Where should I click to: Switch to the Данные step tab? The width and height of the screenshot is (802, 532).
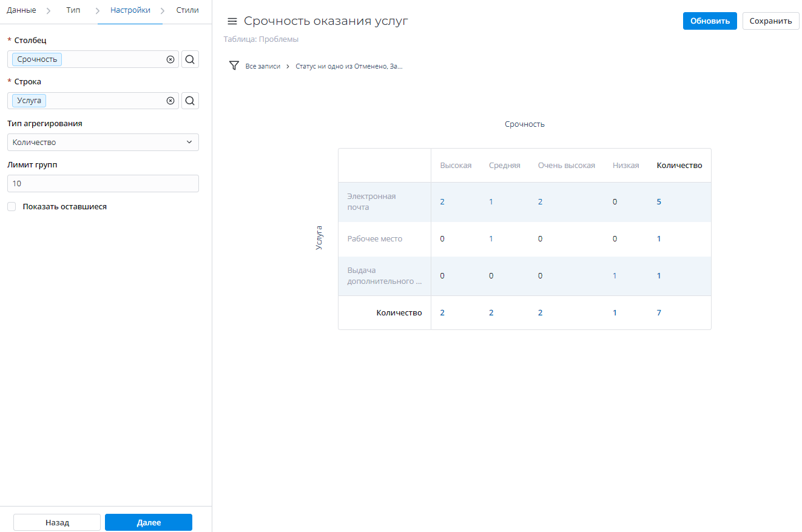tap(21, 10)
